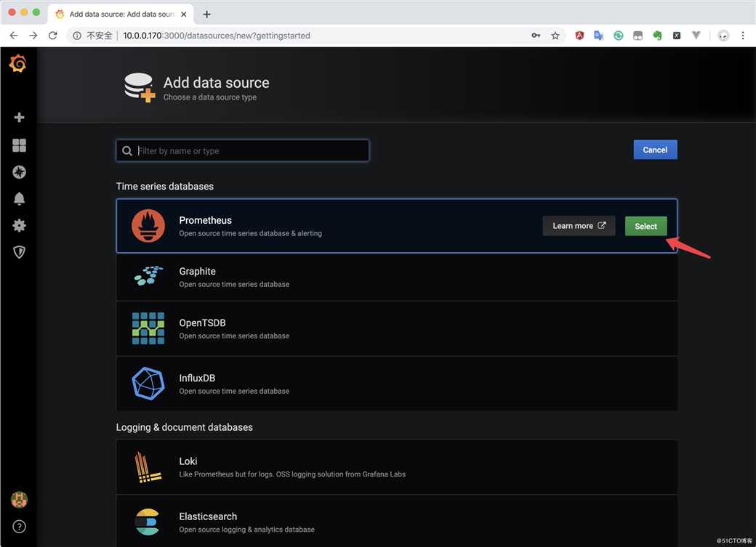Open the Help question mark icon
756x547 pixels.
20,526
